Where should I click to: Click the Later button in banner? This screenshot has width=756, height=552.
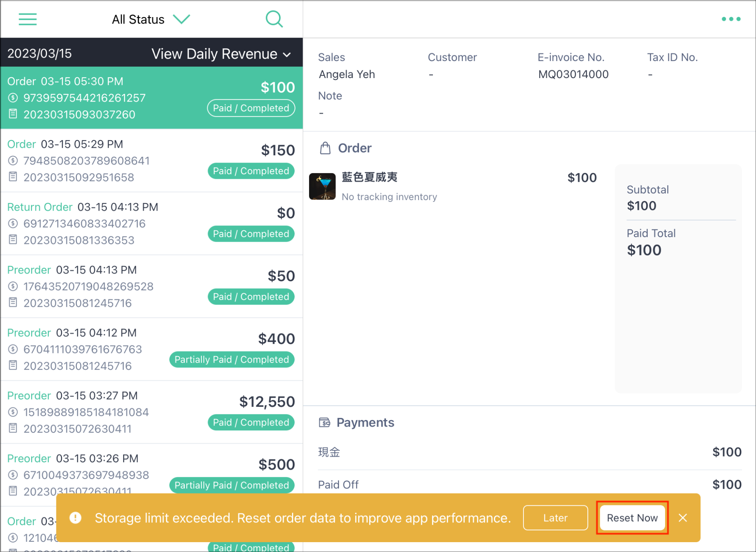555,518
